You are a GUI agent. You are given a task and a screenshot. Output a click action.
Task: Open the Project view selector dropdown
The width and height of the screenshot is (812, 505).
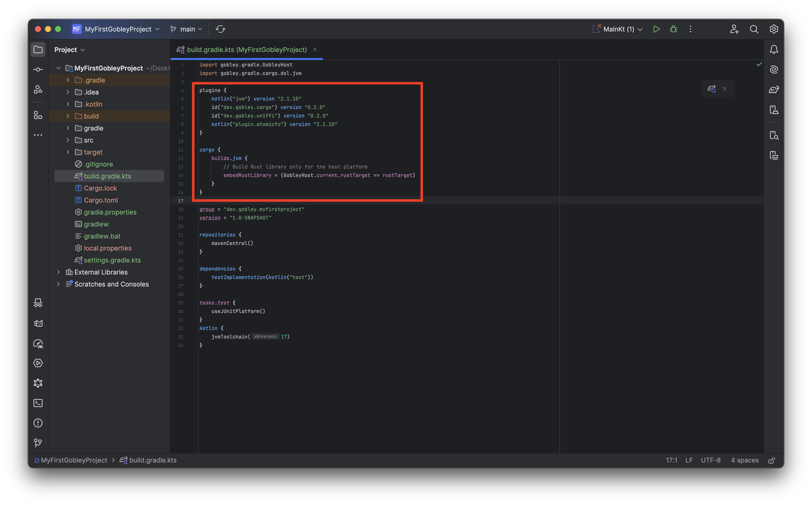coord(69,49)
